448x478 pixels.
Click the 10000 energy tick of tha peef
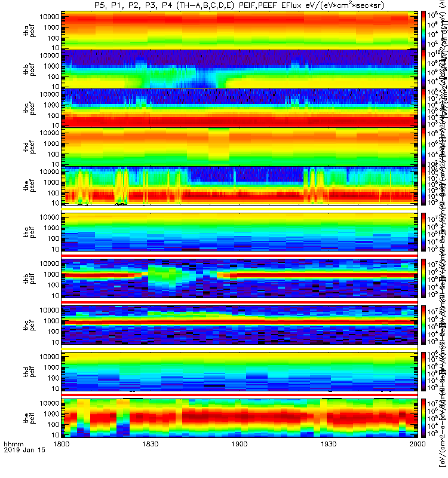point(50,17)
